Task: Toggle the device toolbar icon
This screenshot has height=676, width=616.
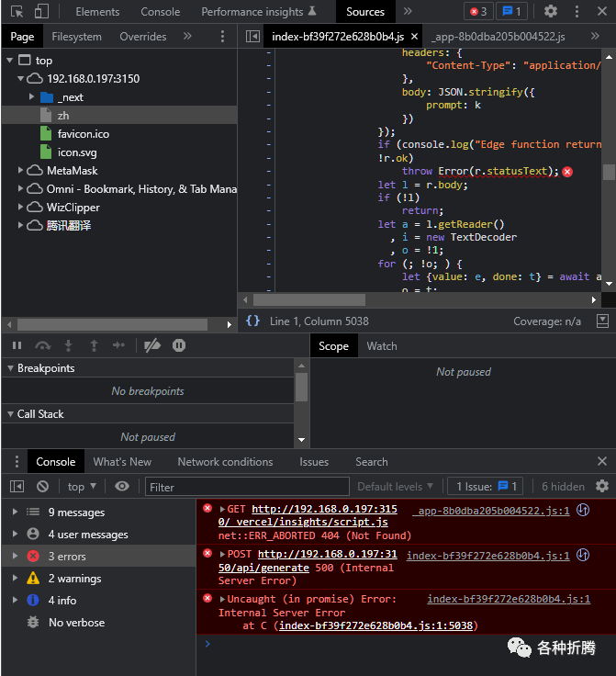Action: 41,12
